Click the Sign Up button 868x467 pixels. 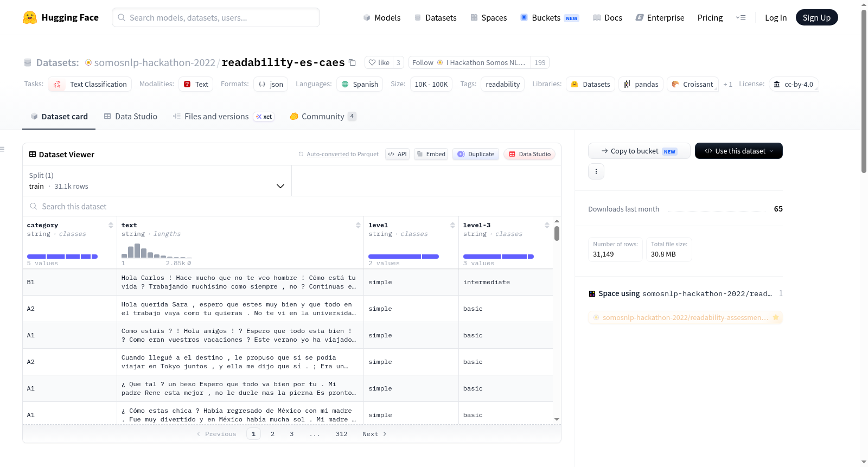click(x=816, y=17)
